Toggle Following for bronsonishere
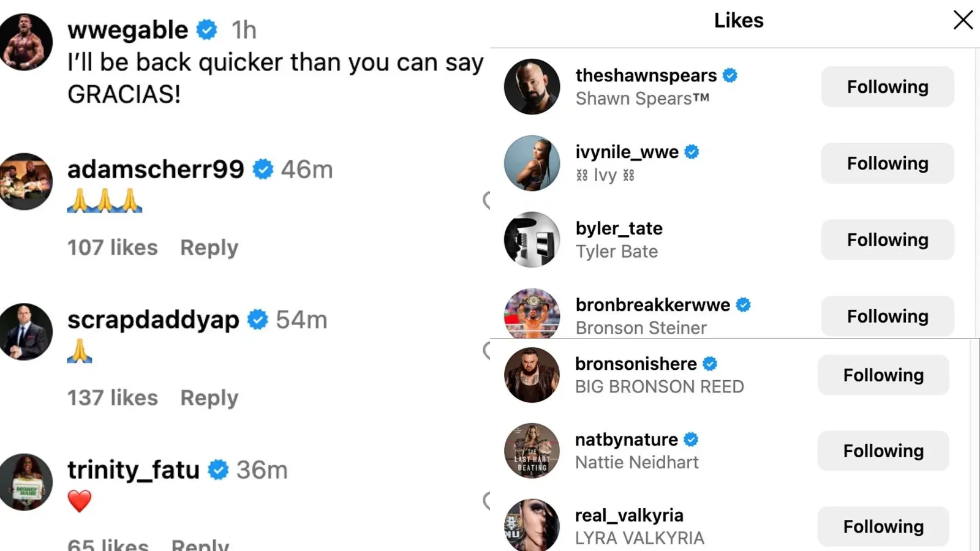The image size is (980, 551). (x=883, y=375)
